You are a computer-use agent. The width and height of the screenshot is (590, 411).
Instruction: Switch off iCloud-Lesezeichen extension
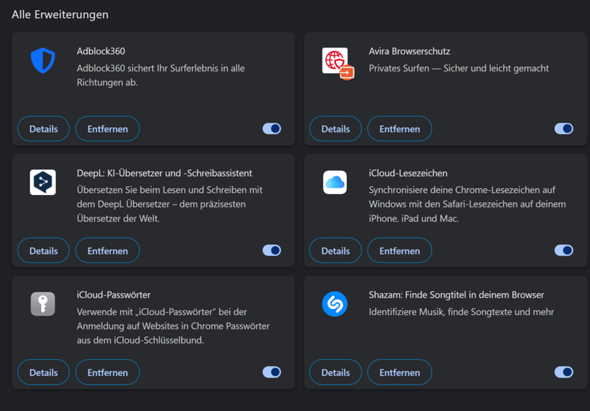coord(564,250)
